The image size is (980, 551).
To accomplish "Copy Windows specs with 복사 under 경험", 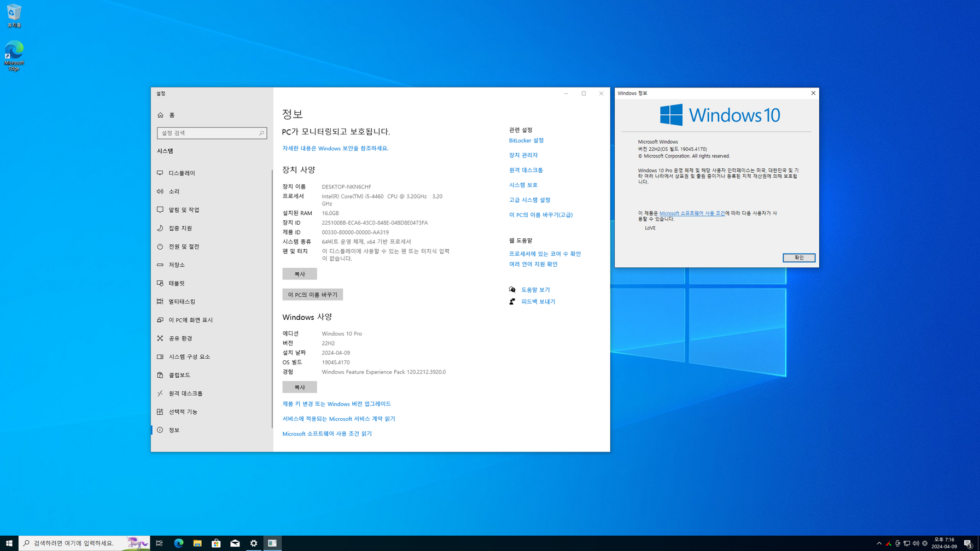I will click(300, 387).
